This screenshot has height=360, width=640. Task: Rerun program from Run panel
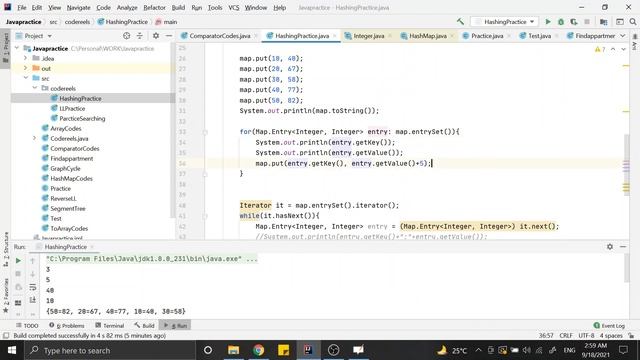18,260
